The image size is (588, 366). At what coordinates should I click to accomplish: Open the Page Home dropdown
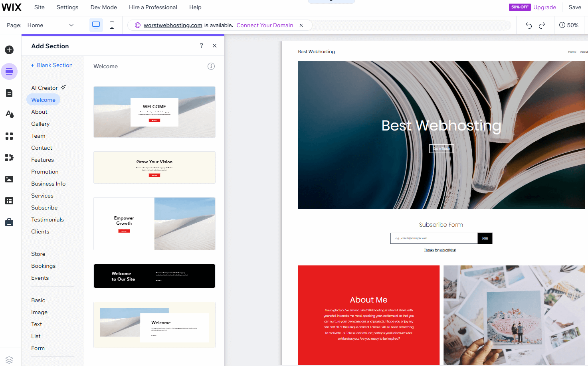pyautogui.click(x=51, y=25)
